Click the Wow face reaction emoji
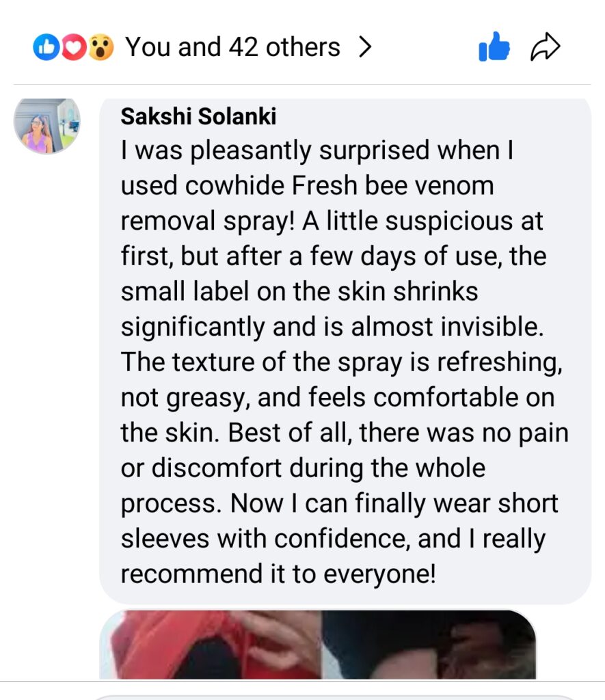605x700 pixels. coord(100,47)
